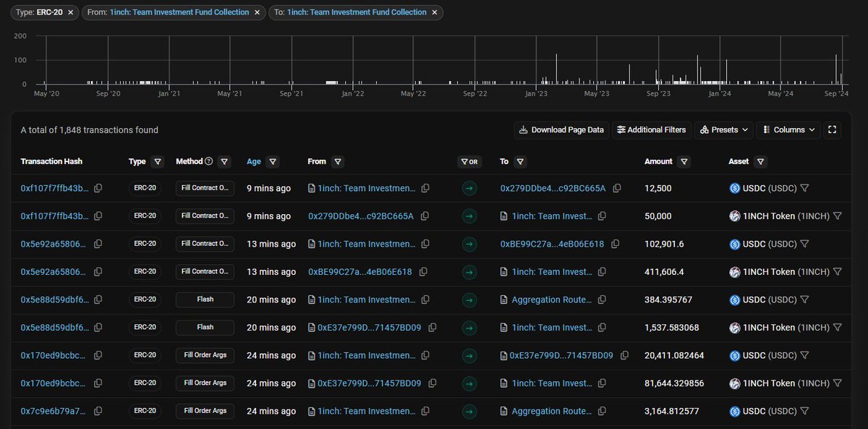Click the Fill Order Args badge in the 20,411.082464 row
868x429 pixels.
(x=205, y=355)
